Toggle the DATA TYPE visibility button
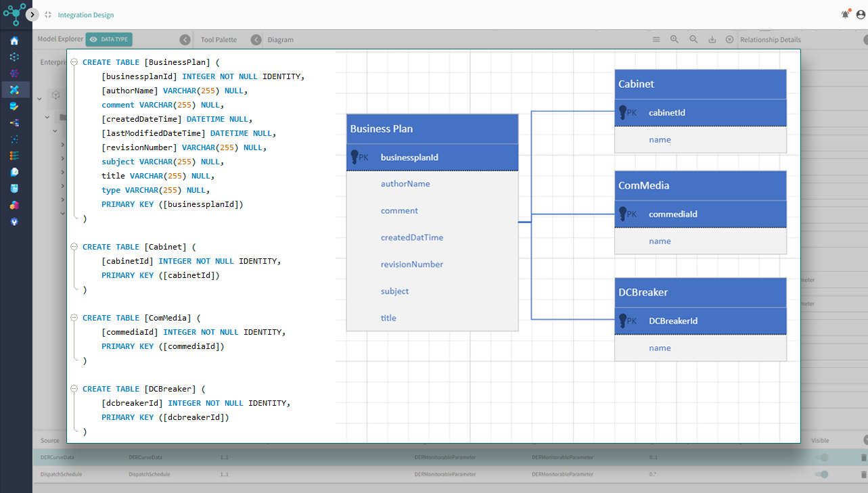Image resolution: width=868 pixels, height=493 pixels. pyautogui.click(x=109, y=39)
